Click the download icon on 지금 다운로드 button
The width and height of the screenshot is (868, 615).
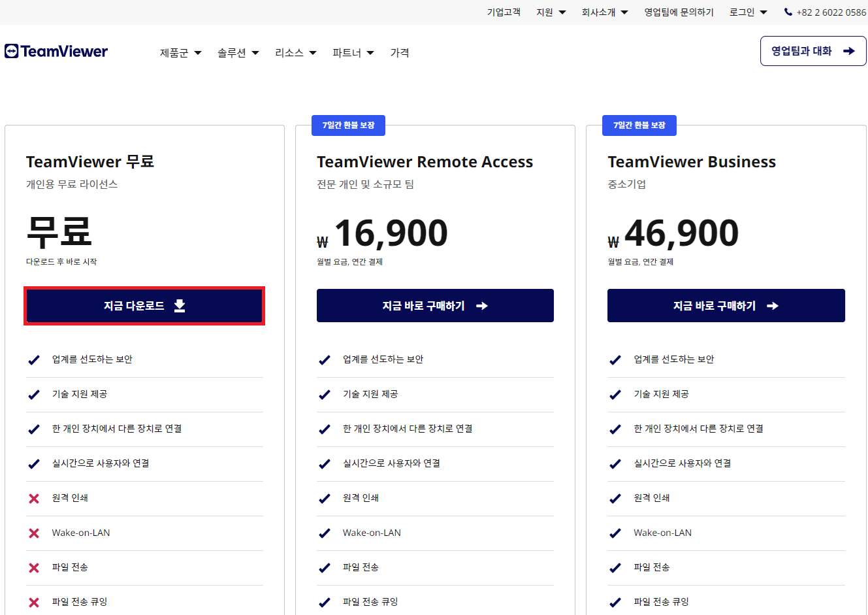(x=180, y=306)
